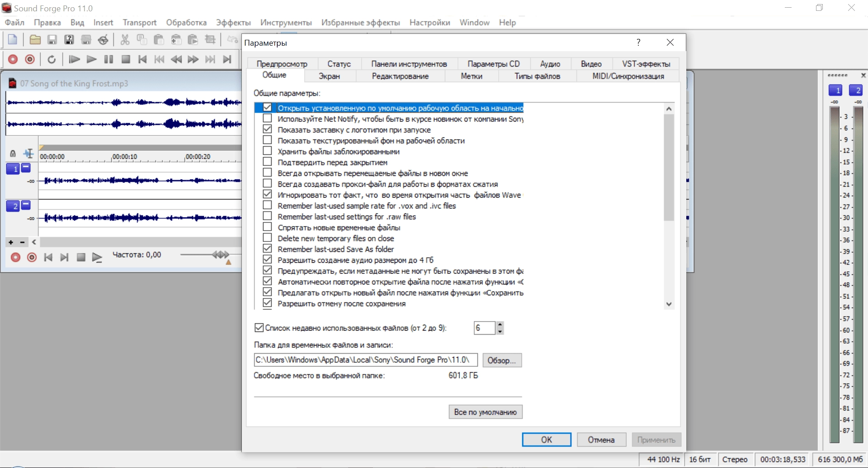Increase recent files count with up spinner

click(x=500, y=324)
